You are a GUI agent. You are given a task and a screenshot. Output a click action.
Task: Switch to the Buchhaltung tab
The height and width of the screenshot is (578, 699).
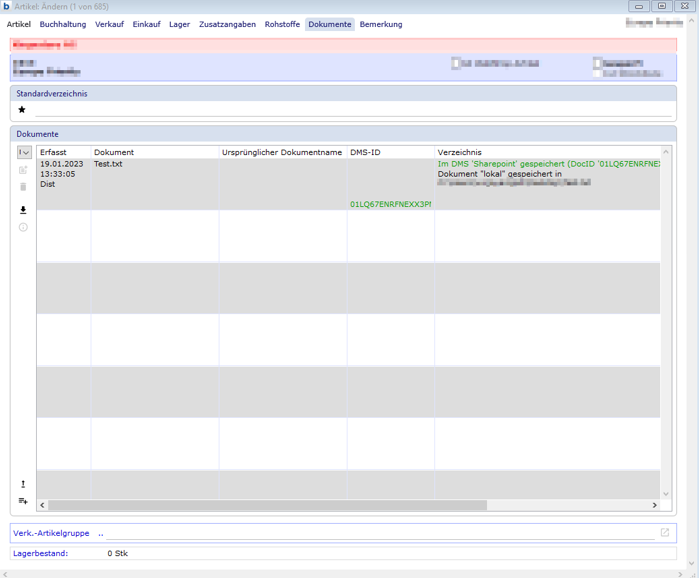tap(63, 24)
